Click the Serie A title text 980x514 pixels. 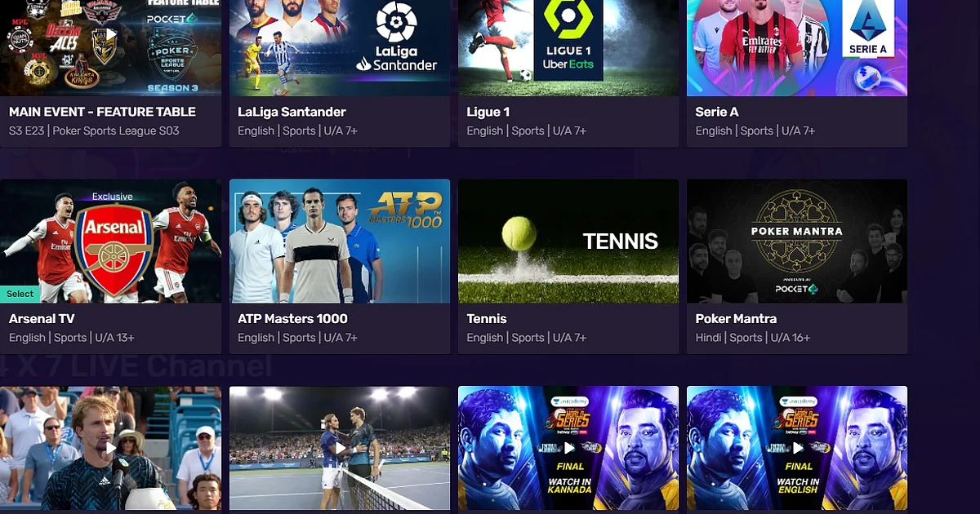tap(717, 112)
